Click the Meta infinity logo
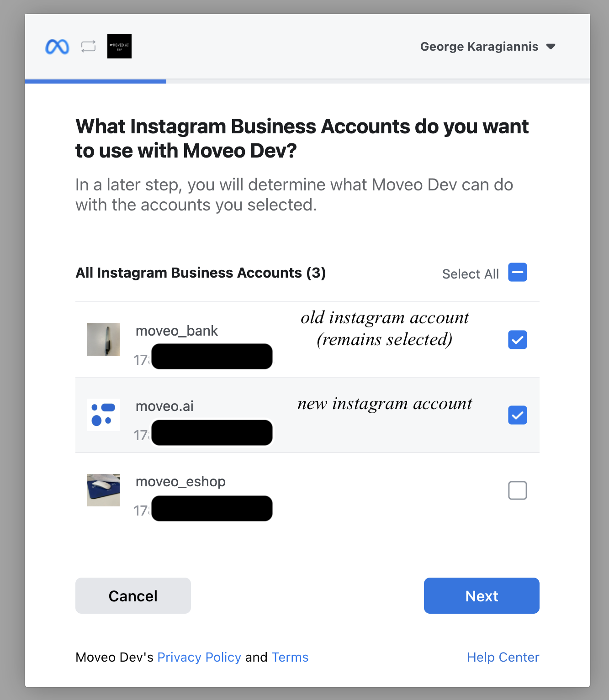Screen dimensions: 609x700 [57, 47]
